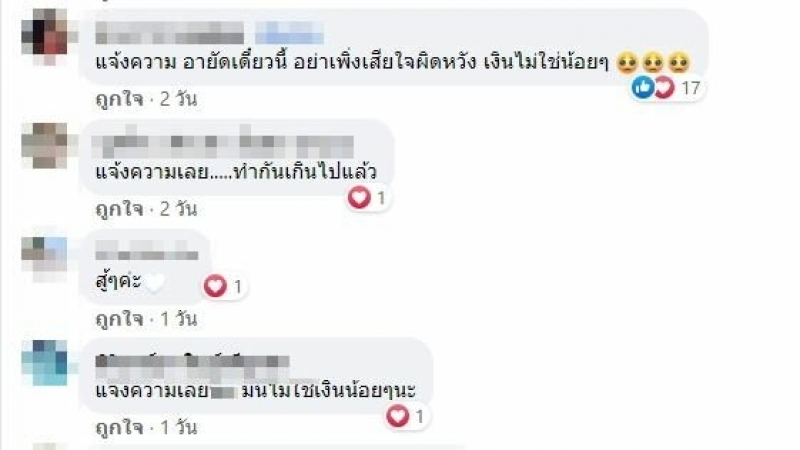Click heart reaction on 'ทำกันเกินไปแล้ว' comment
The image size is (800, 450).
click(359, 197)
